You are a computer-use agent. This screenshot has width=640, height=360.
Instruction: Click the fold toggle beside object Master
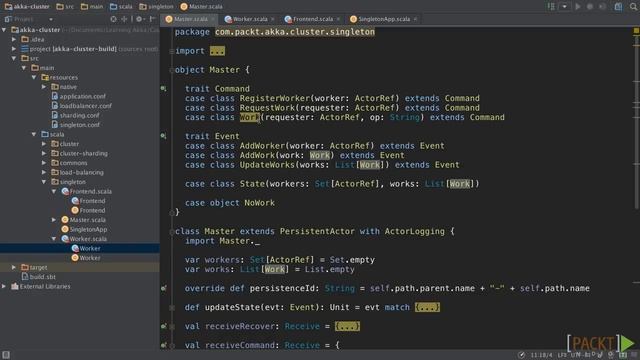172,70
